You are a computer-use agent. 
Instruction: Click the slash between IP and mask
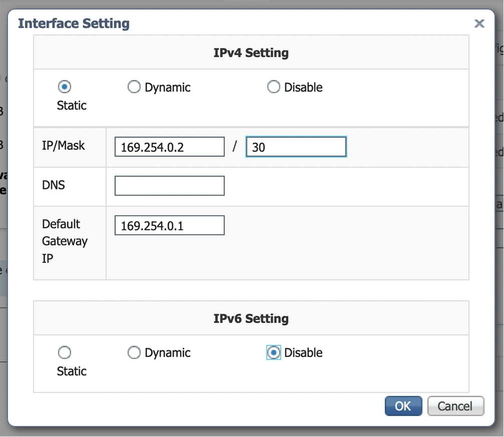235,148
